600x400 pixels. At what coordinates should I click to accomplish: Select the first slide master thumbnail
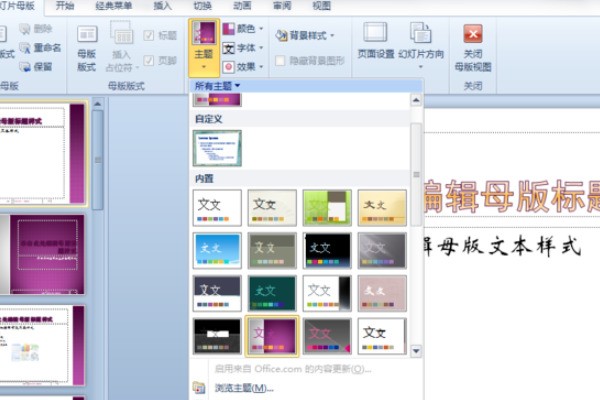[x=42, y=153]
